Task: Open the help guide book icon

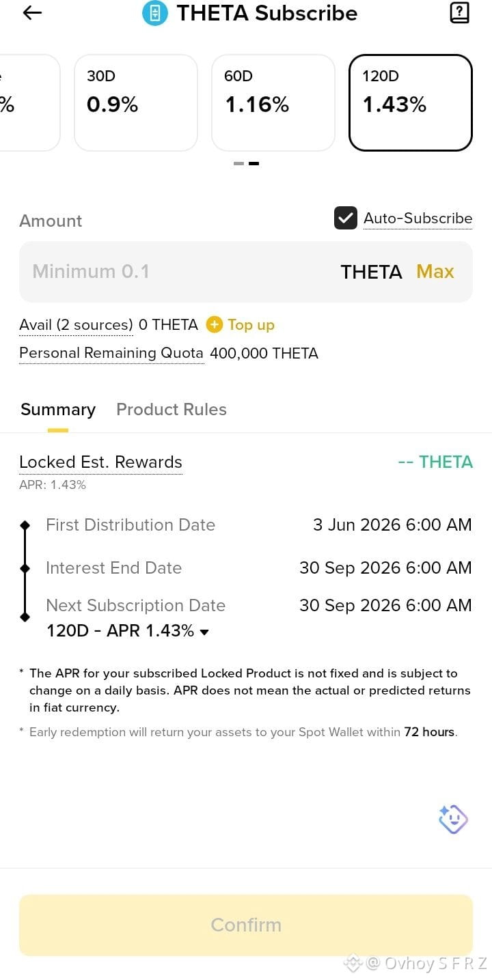Action: point(460,12)
